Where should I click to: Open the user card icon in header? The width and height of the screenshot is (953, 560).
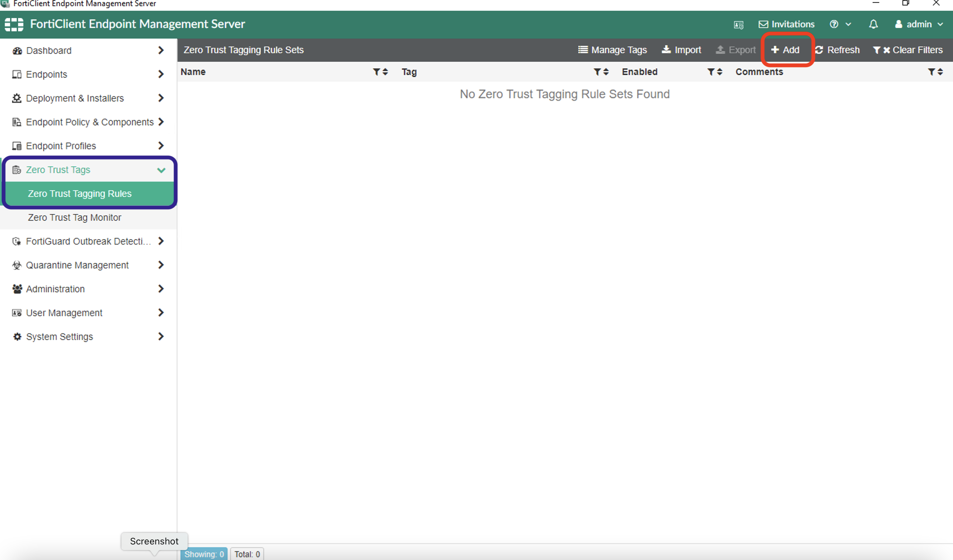(x=738, y=25)
